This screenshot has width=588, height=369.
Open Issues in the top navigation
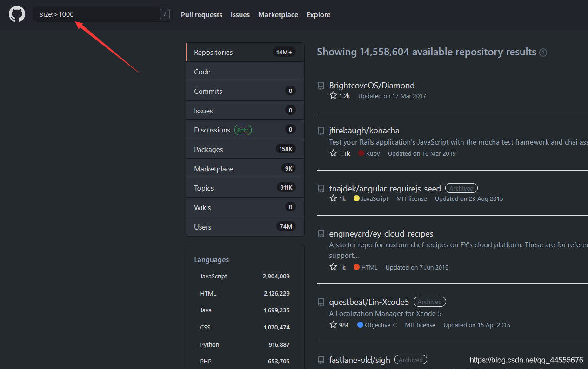tap(240, 15)
